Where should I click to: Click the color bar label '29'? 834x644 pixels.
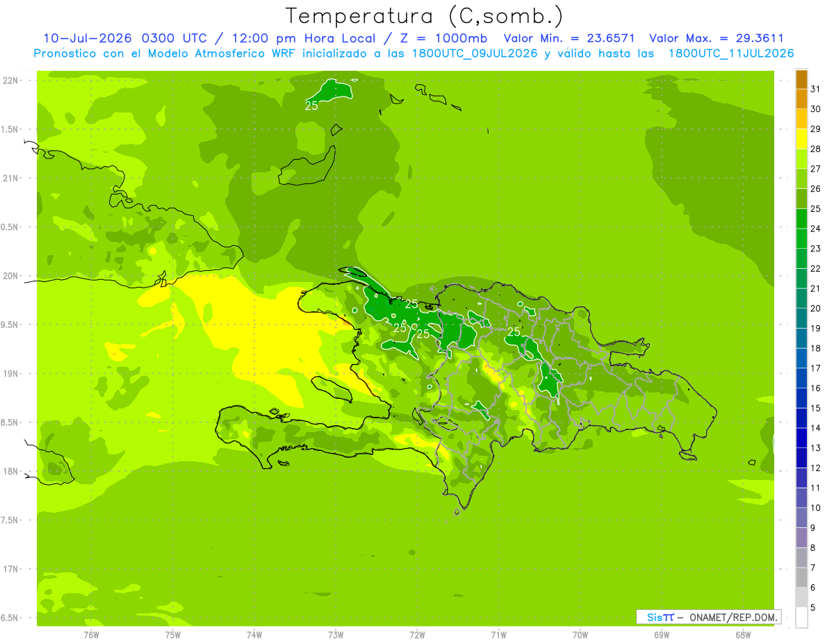coord(816,129)
